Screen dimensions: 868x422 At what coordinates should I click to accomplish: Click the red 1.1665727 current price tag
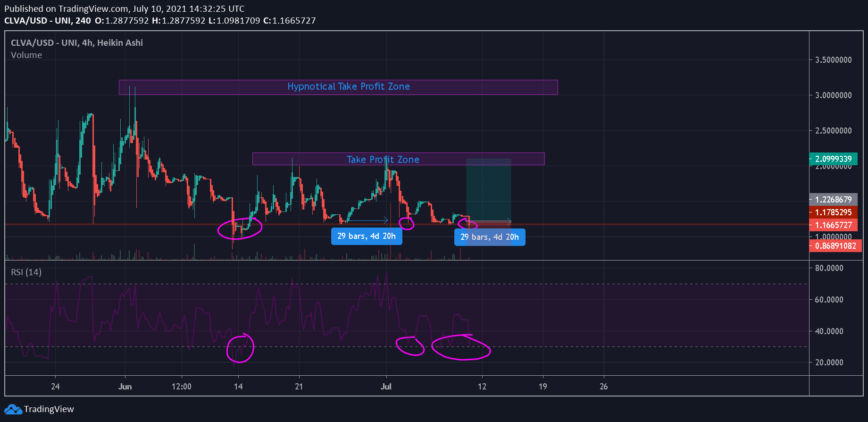833,225
